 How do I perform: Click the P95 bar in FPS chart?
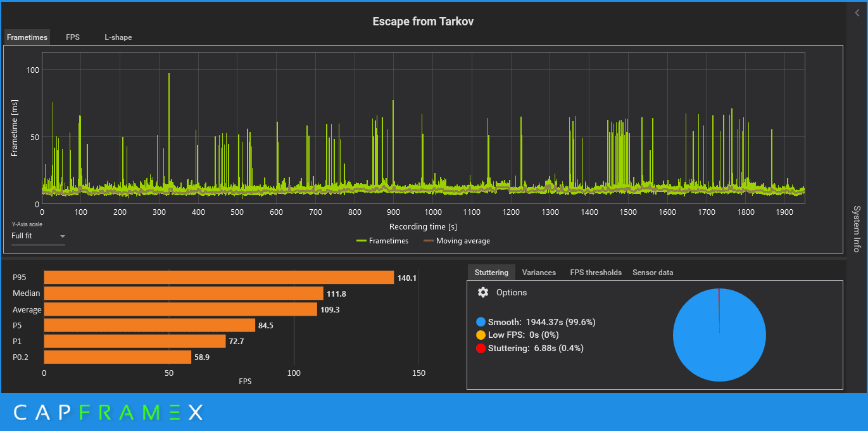219,278
